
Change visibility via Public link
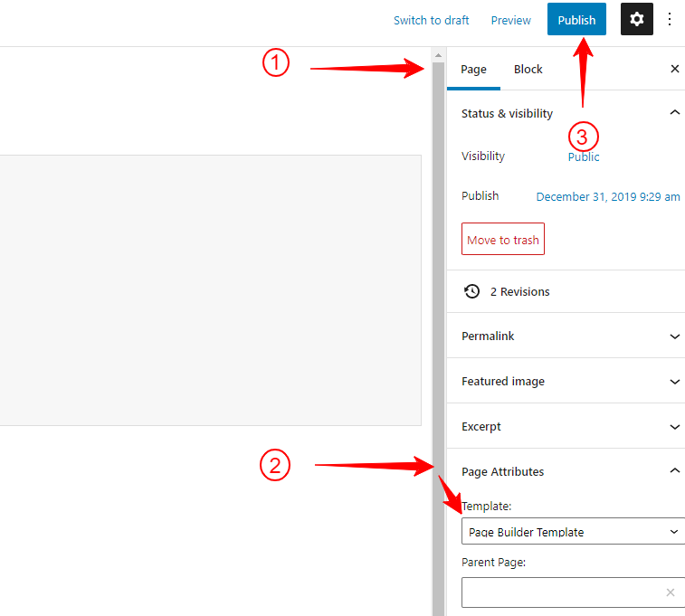[x=584, y=157]
